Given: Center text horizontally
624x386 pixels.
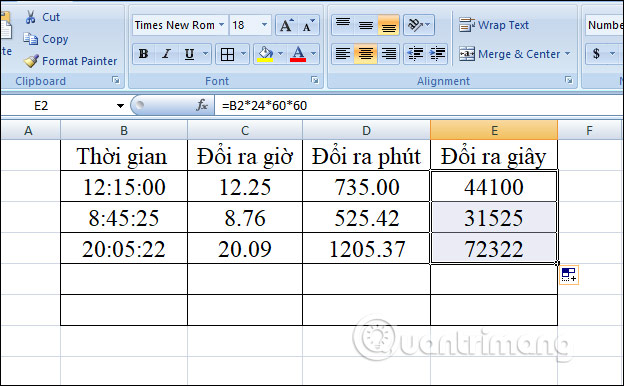Looking at the screenshot, I should click(366, 54).
